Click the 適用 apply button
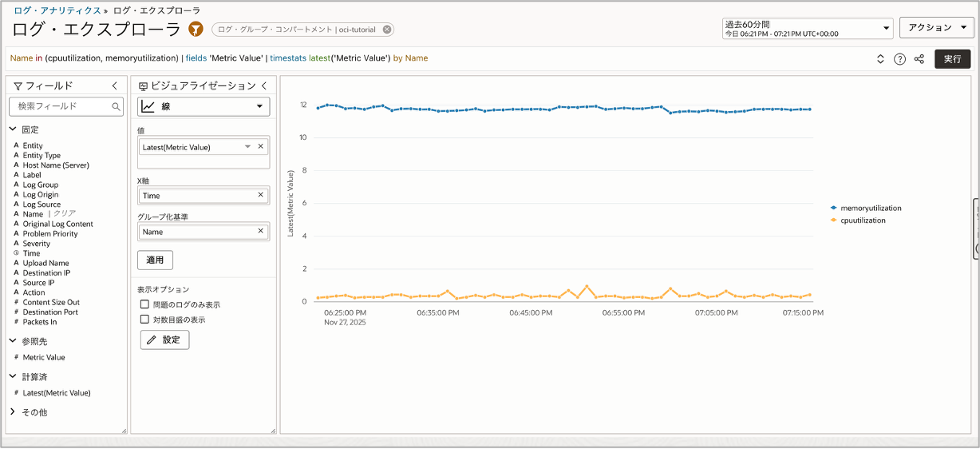This screenshot has width=980, height=449. coord(155,260)
